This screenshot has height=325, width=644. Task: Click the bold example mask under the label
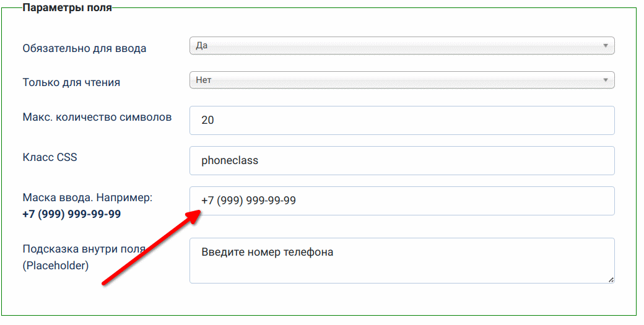(x=72, y=214)
